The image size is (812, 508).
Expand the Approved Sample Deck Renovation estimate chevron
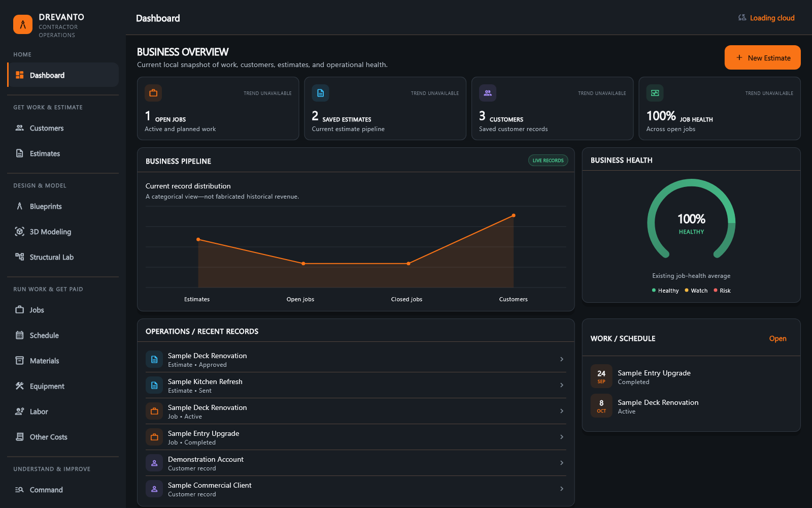pyautogui.click(x=562, y=359)
